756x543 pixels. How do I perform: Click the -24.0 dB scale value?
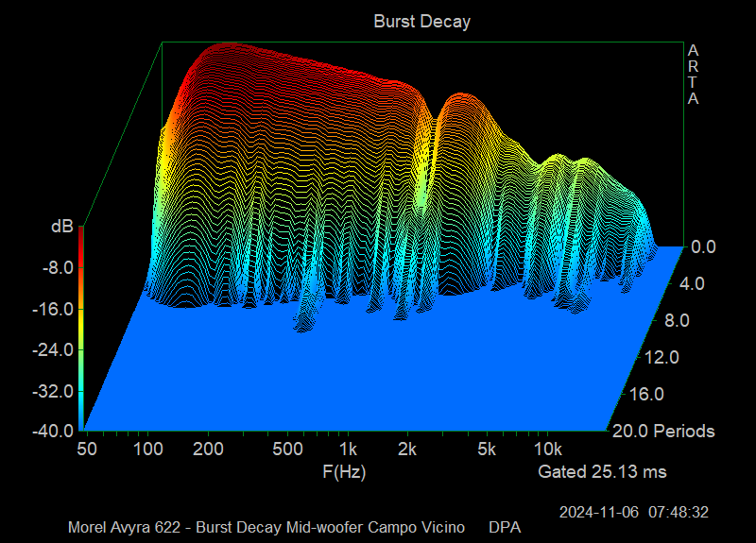click(x=53, y=349)
